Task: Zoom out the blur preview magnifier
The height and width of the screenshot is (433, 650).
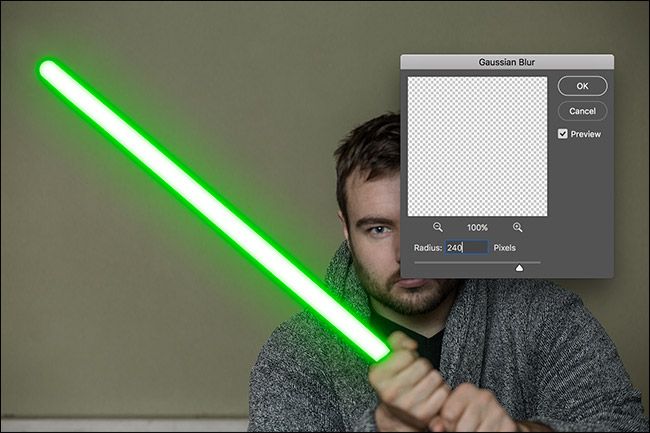Action: pos(438,227)
